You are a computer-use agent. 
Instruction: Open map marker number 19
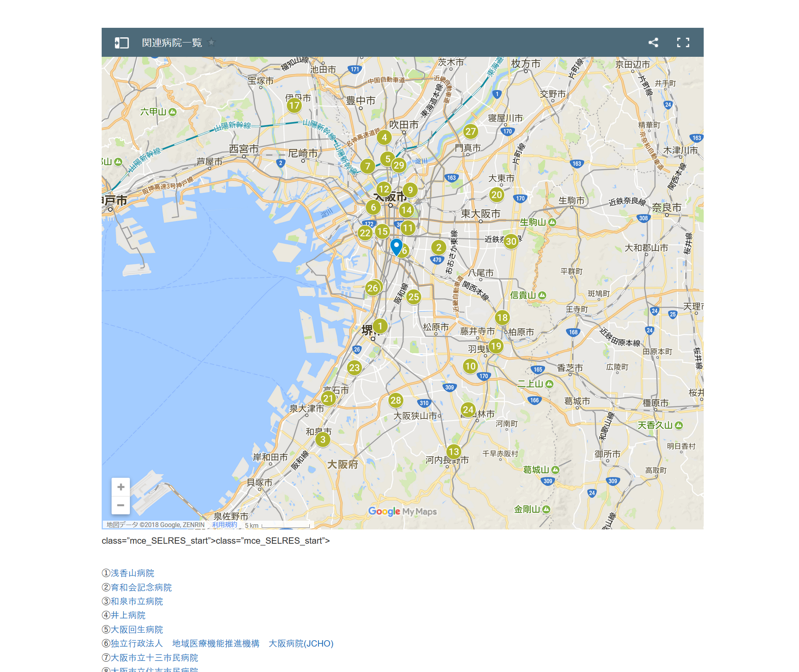tap(496, 346)
